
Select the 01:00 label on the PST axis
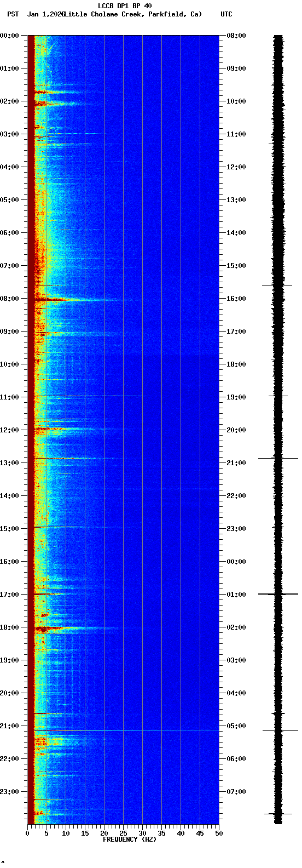coord(9,68)
